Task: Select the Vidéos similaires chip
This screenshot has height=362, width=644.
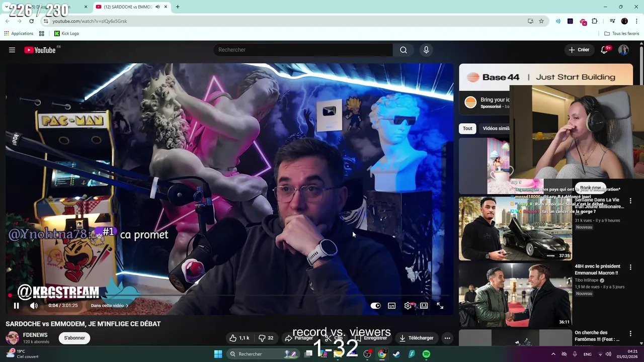Action: click(x=496, y=128)
